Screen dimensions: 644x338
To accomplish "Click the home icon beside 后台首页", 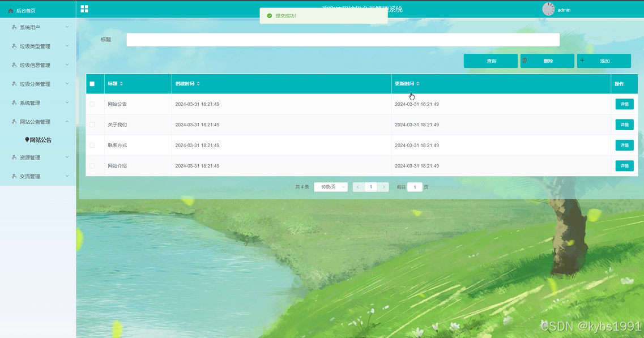I will [11, 11].
